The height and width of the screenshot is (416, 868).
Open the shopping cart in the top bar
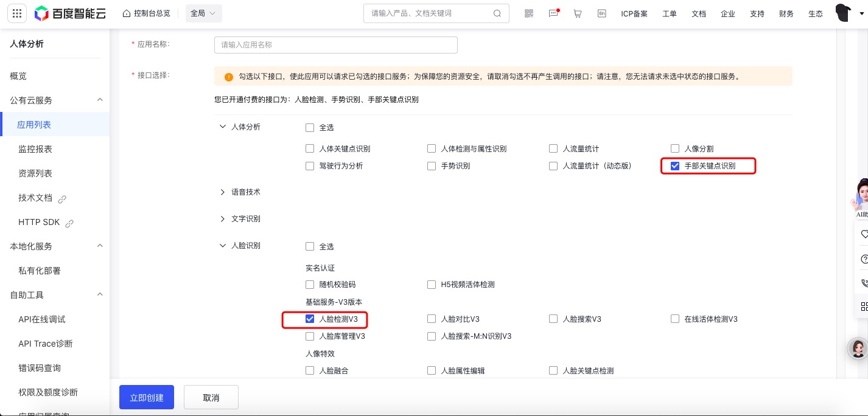pos(577,13)
